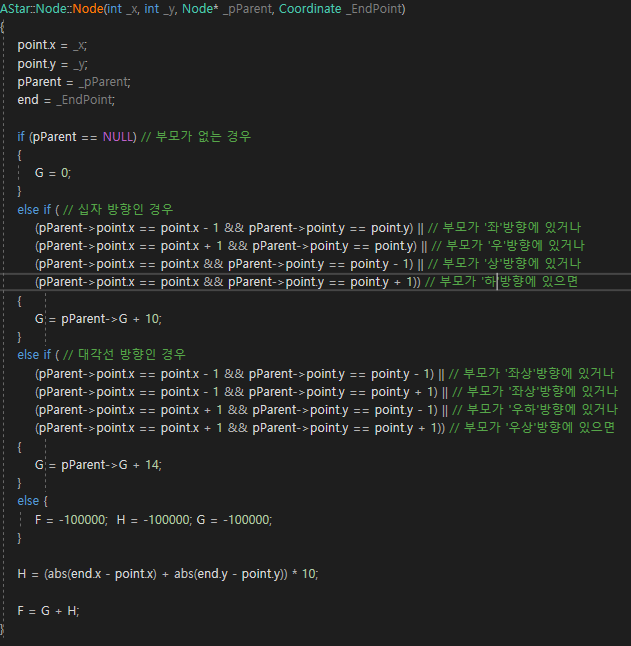Click the AStar::Node::Node constructor name
Image resolution: width=631 pixels, height=646 pixels.
pyautogui.click(x=52, y=9)
